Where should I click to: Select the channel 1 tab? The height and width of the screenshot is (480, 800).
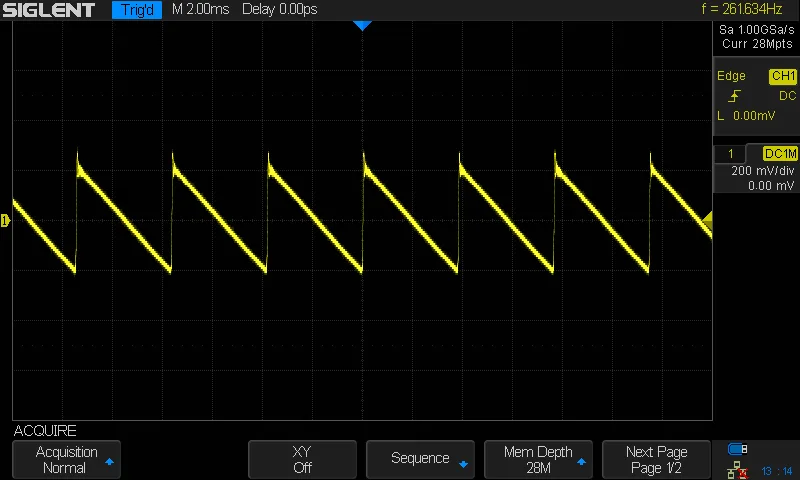(x=731, y=154)
